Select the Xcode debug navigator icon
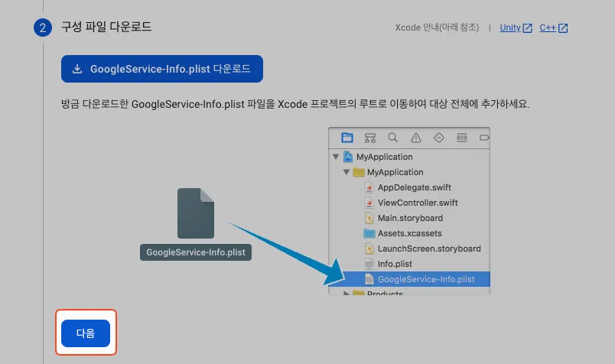The width and height of the screenshot is (615, 364). pos(462,138)
